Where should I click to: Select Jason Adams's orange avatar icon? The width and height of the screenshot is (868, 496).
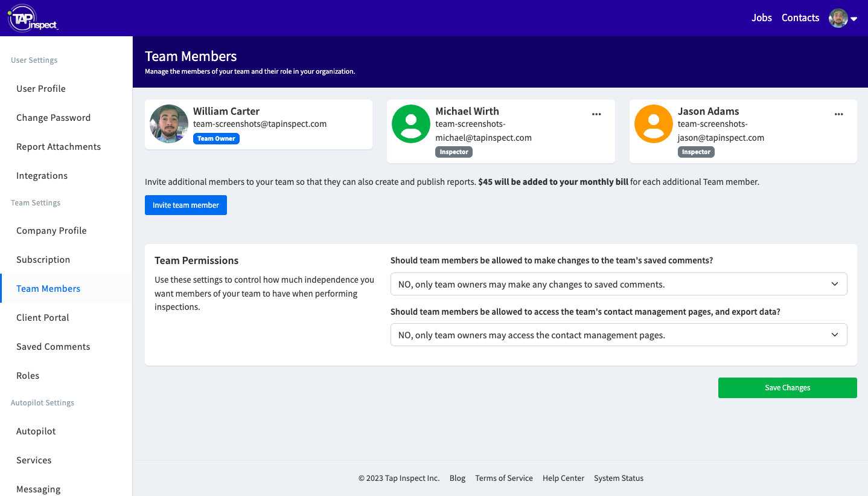click(x=654, y=124)
